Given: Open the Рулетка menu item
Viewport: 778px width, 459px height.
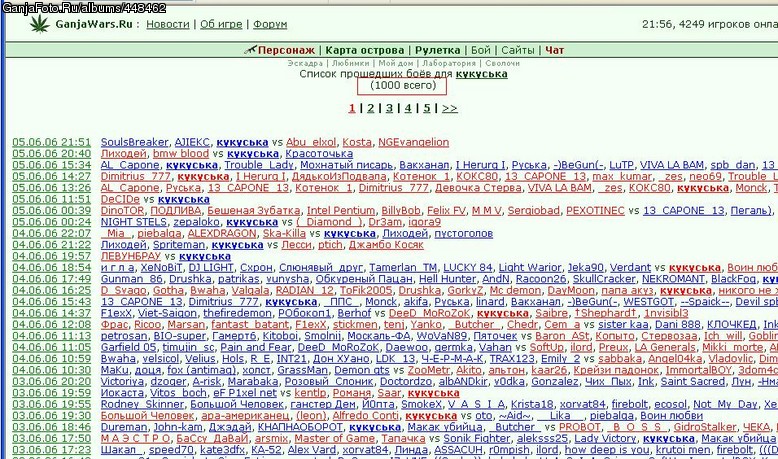Looking at the screenshot, I should (x=438, y=50).
